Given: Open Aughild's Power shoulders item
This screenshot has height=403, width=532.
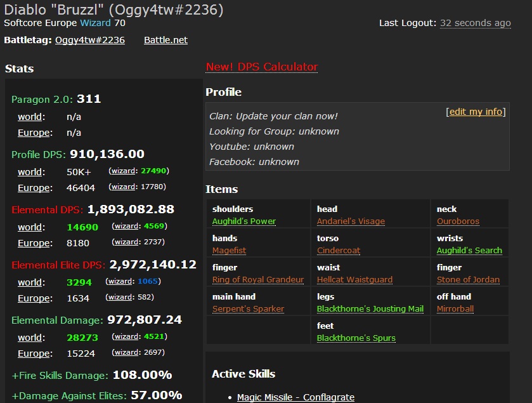Looking at the screenshot, I should pos(244,221).
